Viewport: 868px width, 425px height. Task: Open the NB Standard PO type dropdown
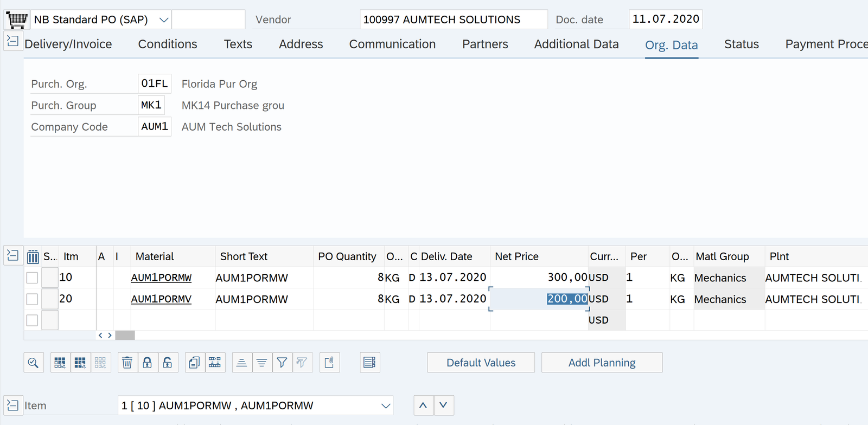pyautogui.click(x=163, y=20)
